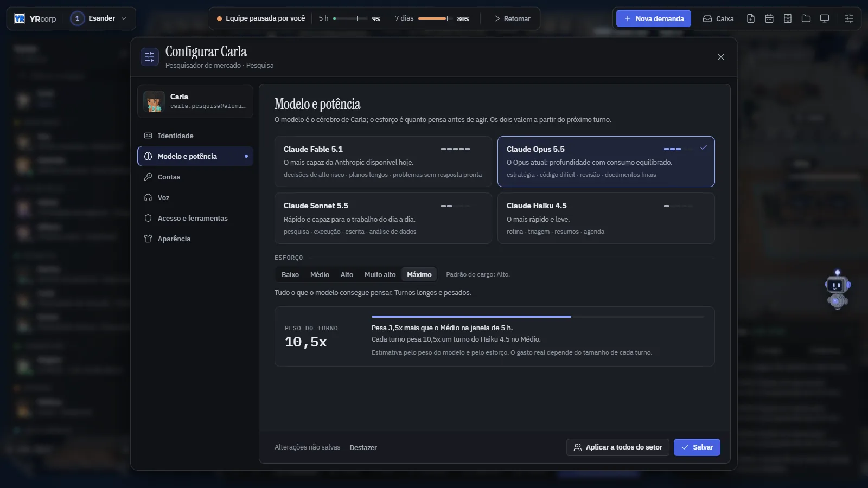Click the Modelo e potência brain icon
The width and height of the screenshot is (868, 488).
pos(148,156)
